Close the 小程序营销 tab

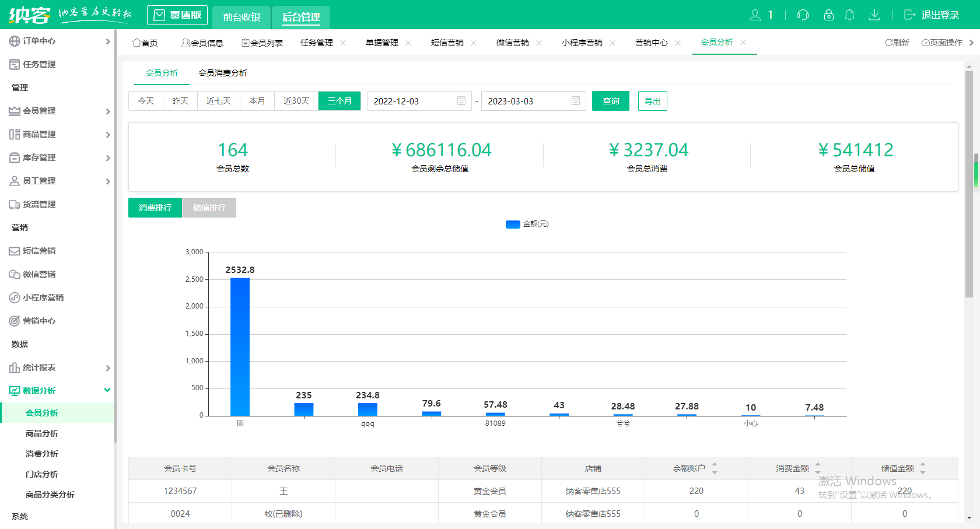612,43
